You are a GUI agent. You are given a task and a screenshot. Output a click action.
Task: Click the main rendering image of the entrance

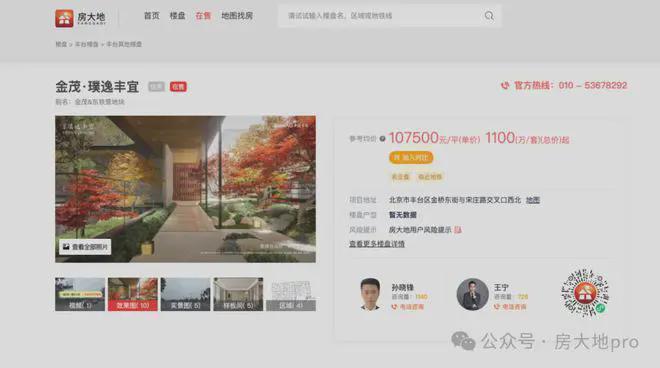click(x=185, y=189)
